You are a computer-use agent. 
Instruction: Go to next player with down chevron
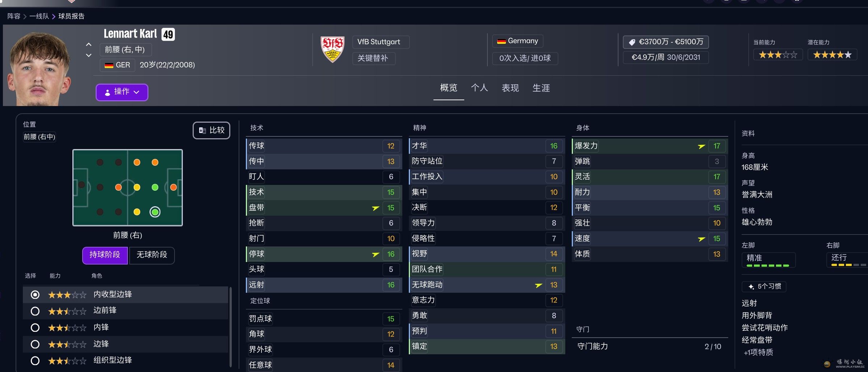89,55
